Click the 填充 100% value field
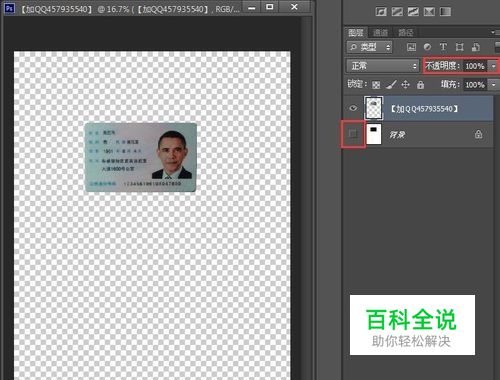Image resolution: width=500 pixels, height=380 pixels. tap(475, 85)
